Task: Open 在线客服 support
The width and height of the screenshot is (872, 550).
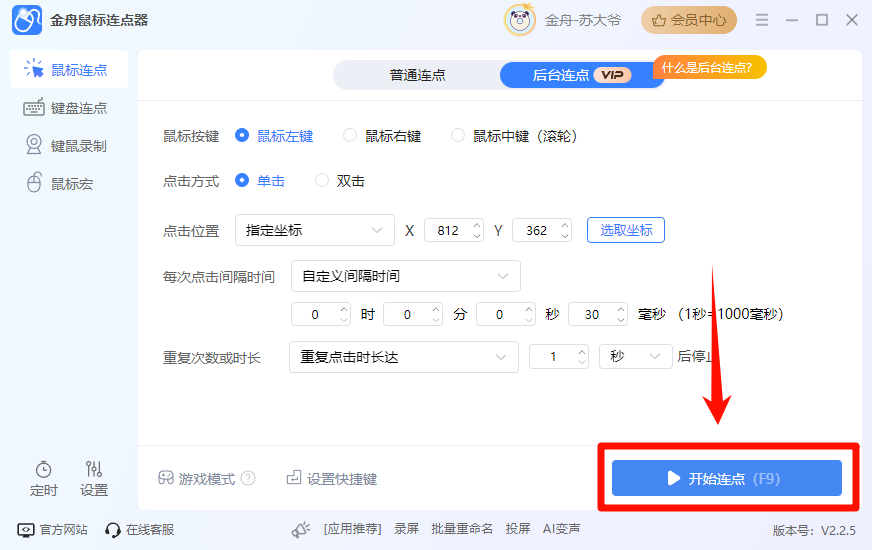Action: (x=140, y=529)
